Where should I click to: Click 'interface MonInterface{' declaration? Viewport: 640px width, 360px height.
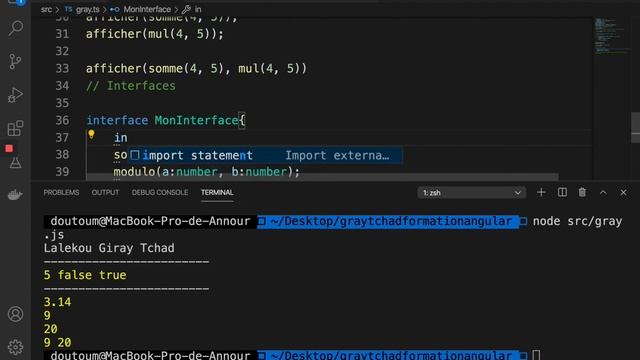pyautogui.click(x=166, y=120)
